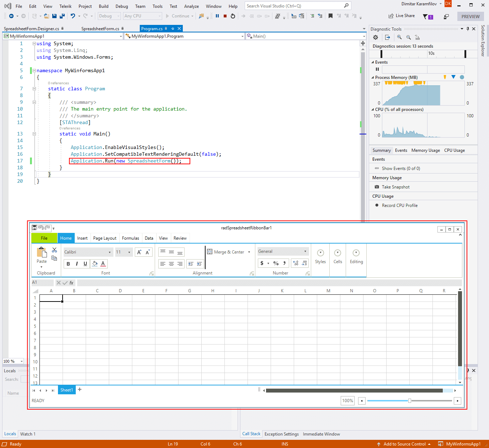Click the Take Snapshot camera icon
489x448 pixels.
[x=377, y=187]
